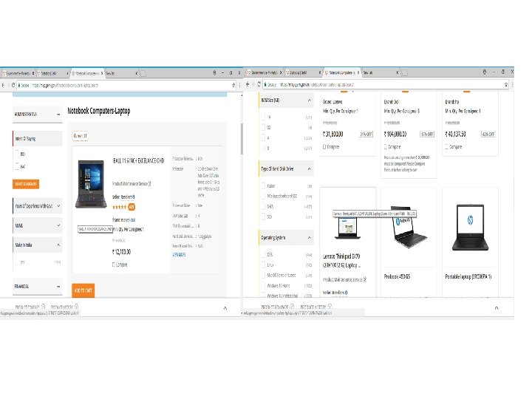Click back arrow in left browser window
Screen dimensions: 532x399
coord(4,85)
